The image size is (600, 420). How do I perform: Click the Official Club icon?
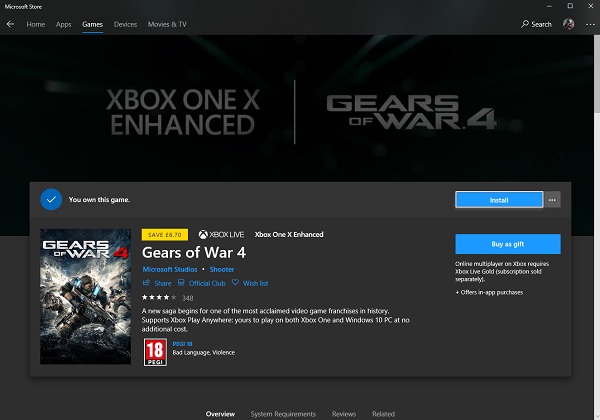point(181,283)
